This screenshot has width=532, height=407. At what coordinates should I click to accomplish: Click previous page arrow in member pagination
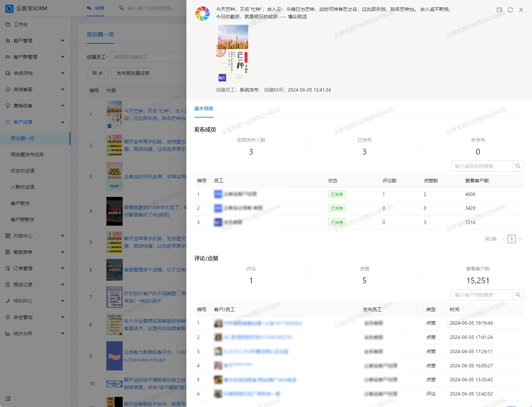[504, 239]
